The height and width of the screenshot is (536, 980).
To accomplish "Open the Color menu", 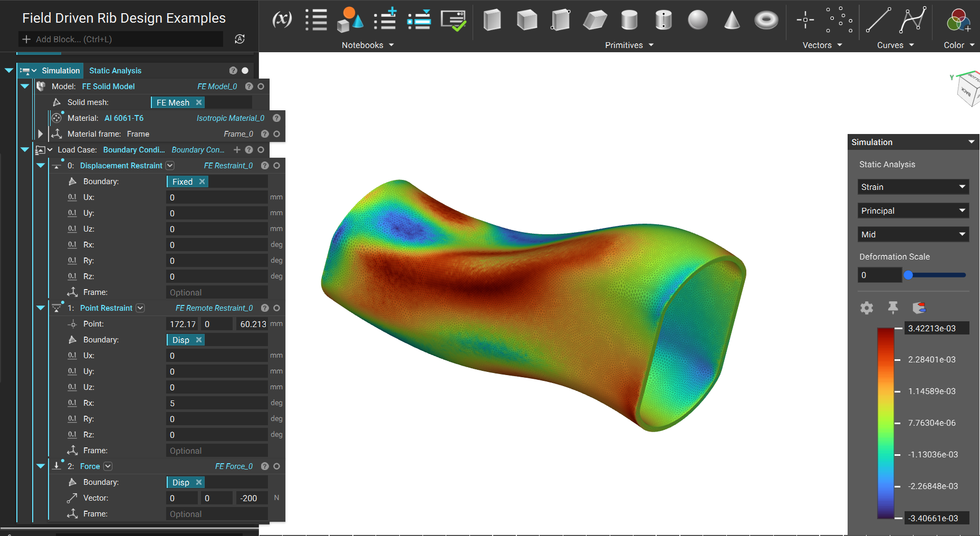I will click(x=959, y=45).
